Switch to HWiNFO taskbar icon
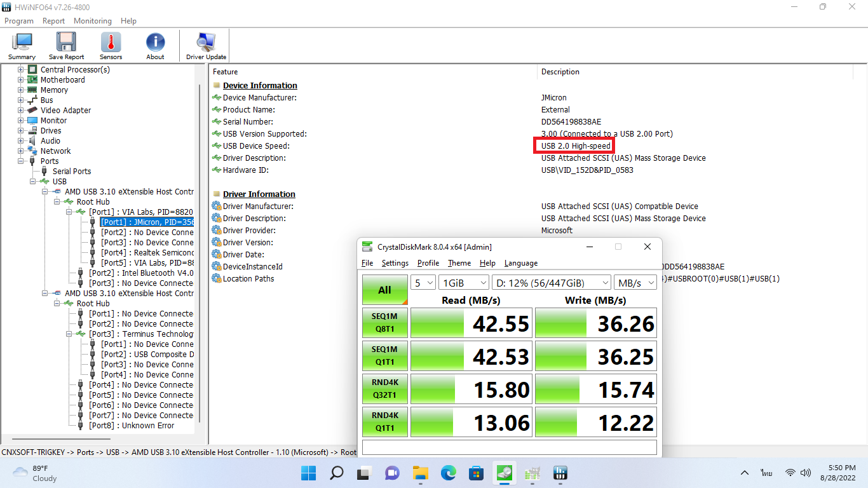 (560, 473)
